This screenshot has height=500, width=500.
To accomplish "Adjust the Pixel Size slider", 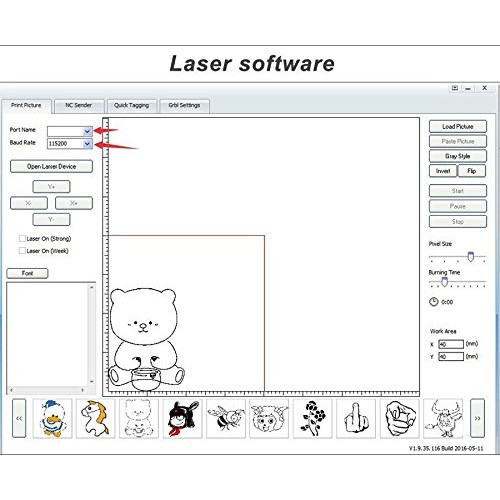I will click(x=471, y=257).
